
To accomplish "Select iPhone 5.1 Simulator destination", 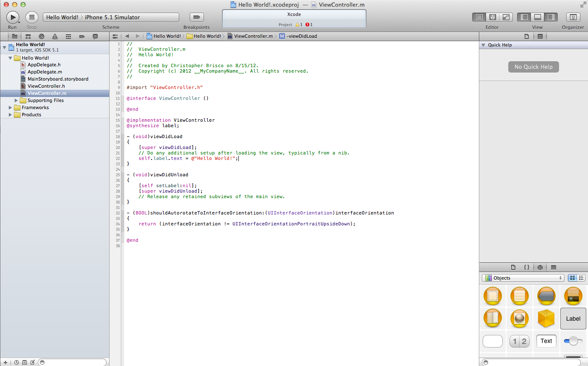I will [x=112, y=17].
